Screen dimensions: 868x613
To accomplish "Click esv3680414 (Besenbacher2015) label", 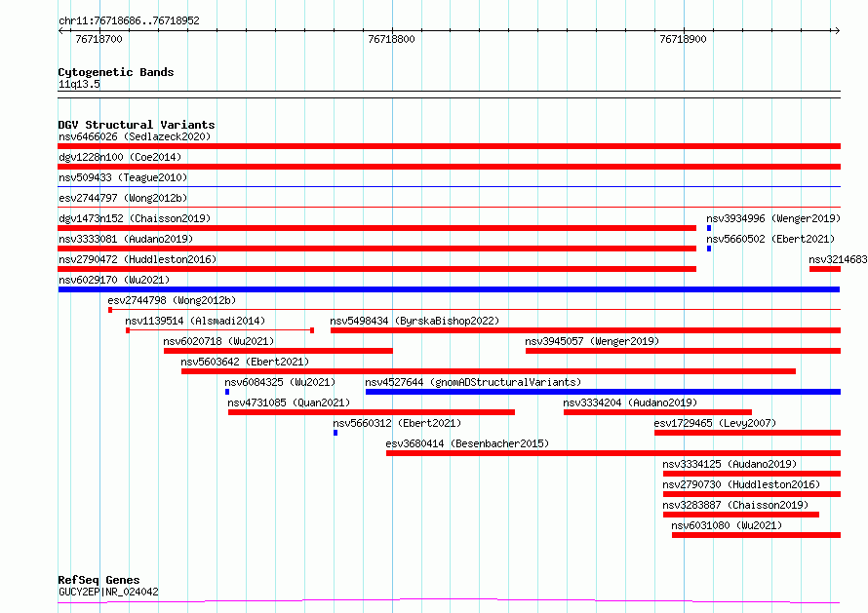I will 467,443.
